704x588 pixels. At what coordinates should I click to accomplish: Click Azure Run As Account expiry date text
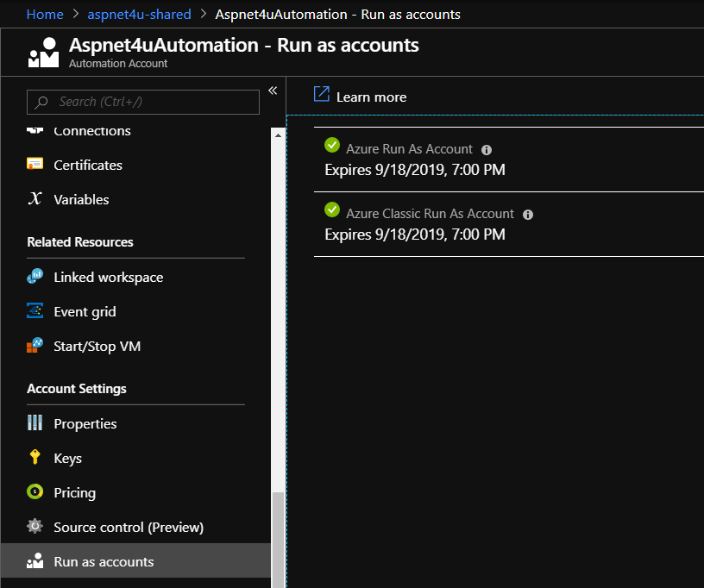[415, 170]
